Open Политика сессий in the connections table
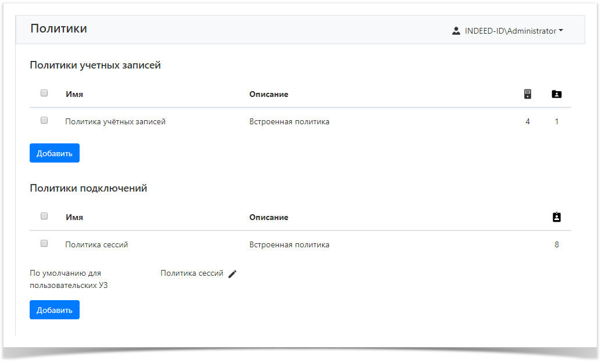The image size is (605, 364). (x=96, y=245)
